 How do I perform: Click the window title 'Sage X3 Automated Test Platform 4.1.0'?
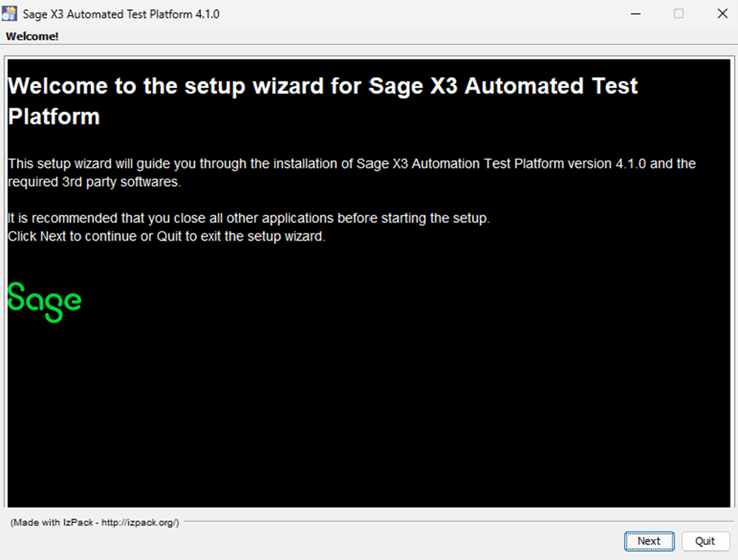121,14
